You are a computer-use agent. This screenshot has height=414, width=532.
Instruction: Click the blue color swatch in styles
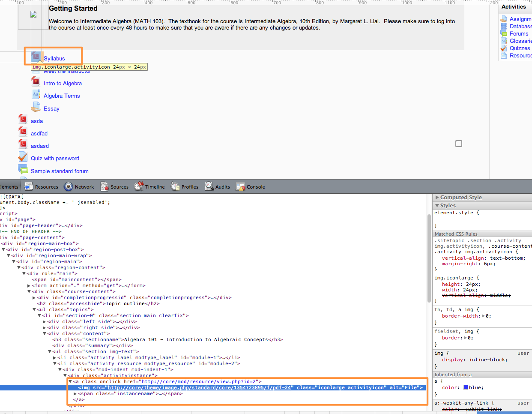(466, 387)
